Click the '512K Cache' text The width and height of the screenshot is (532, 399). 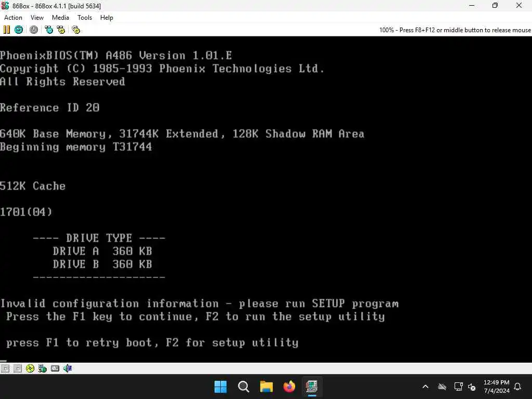point(33,186)
